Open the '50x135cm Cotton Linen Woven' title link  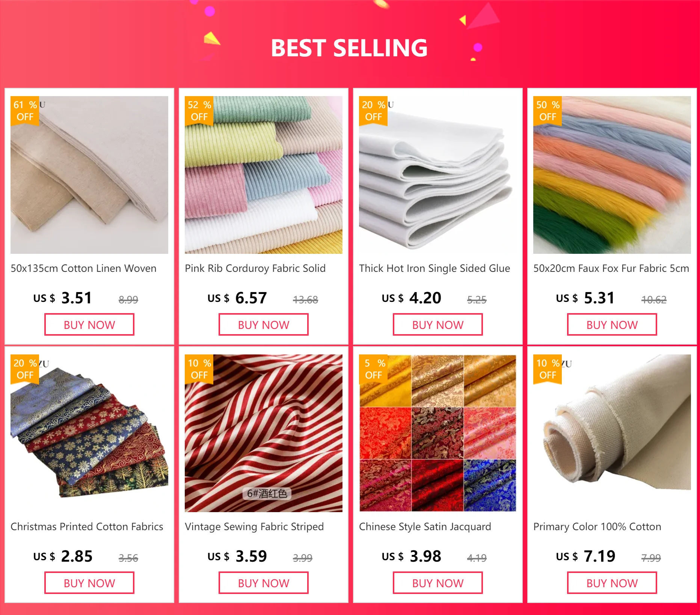pos(83,268)
